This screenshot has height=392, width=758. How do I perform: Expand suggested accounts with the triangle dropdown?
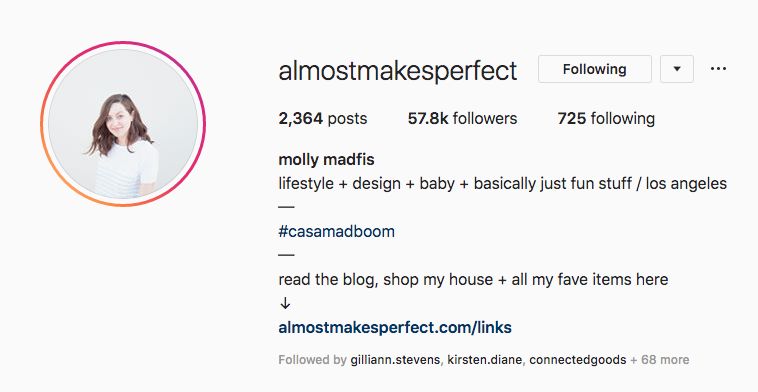coord(677,69)
